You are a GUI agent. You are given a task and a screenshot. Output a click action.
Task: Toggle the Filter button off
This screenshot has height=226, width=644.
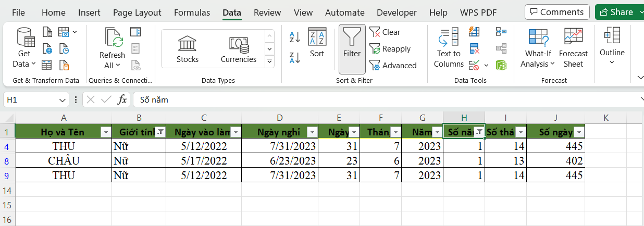[x=352, y=49]
